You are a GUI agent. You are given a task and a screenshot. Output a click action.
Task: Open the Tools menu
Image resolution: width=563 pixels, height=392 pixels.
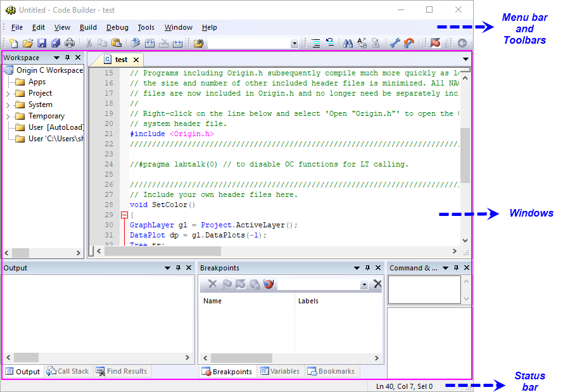(146, 27)
